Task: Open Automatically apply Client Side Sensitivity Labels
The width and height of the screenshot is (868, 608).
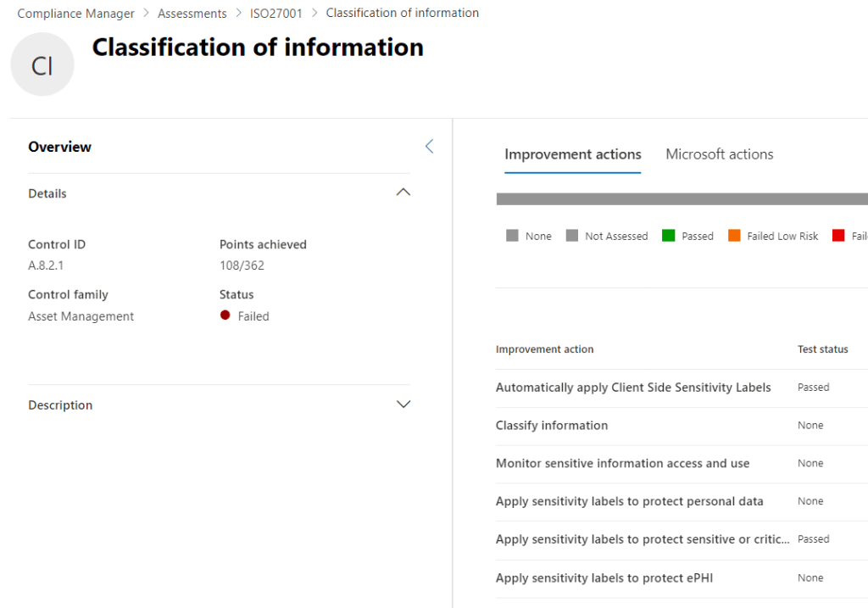Action: coord(633,388)
